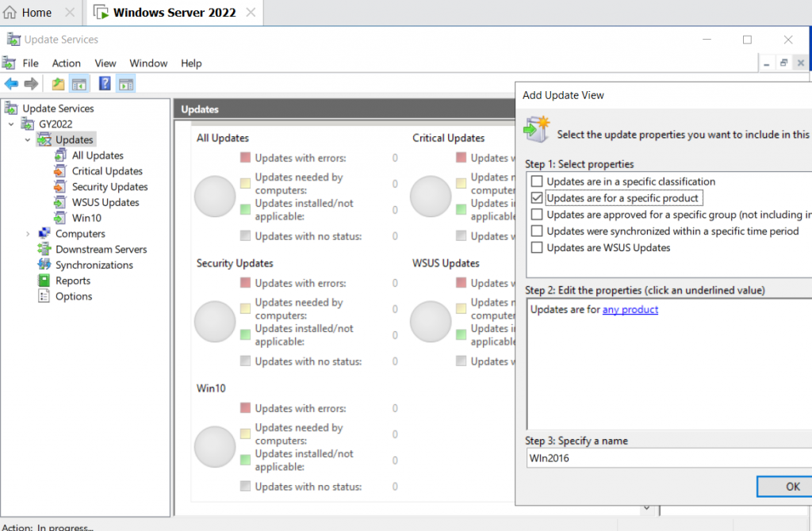Click the 'Step 1: Select properties' label
Image resolution: width=812 pixels, height=531 pixels.
[580, 164]
